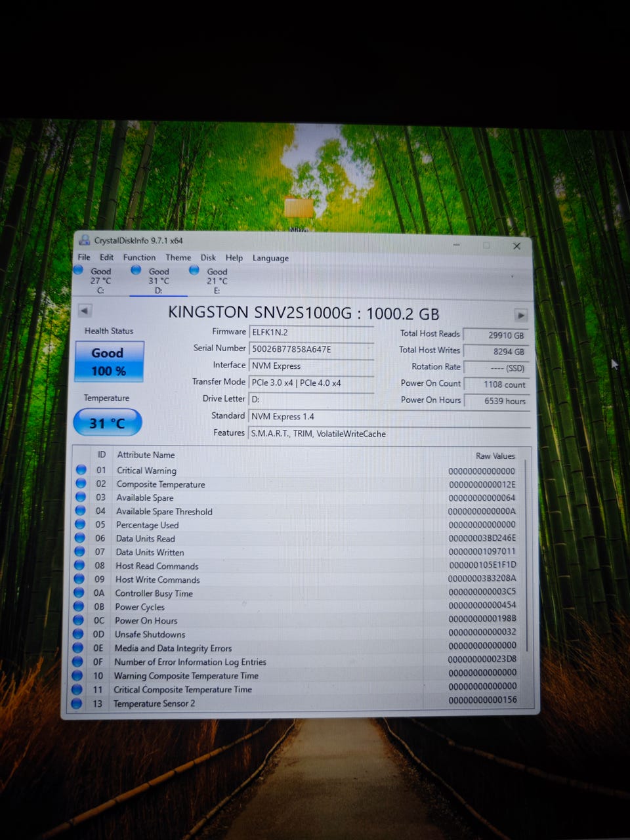The height and width of the screenshot is (840, 630).
Task: Select the Controller Busy Time attribute name
Action: coord(154,593)
